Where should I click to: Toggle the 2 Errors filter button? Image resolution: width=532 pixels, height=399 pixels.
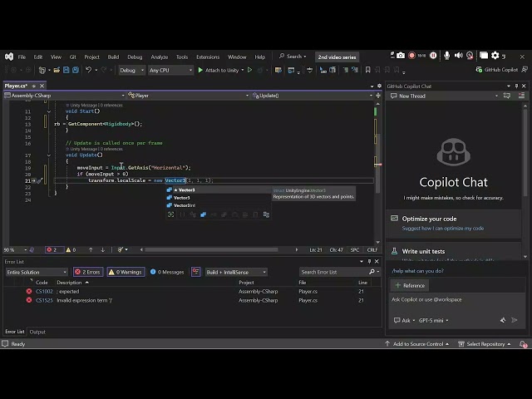88,272
